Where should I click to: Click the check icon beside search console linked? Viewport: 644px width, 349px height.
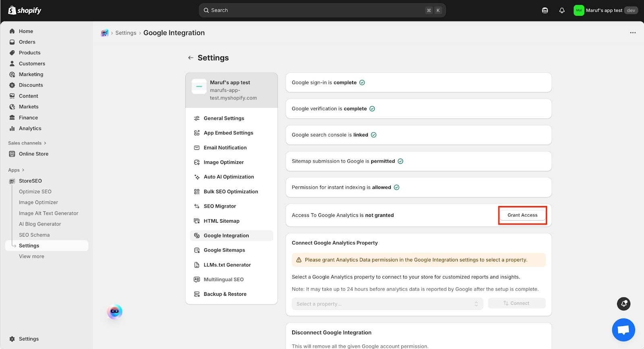tap(374, 135)
